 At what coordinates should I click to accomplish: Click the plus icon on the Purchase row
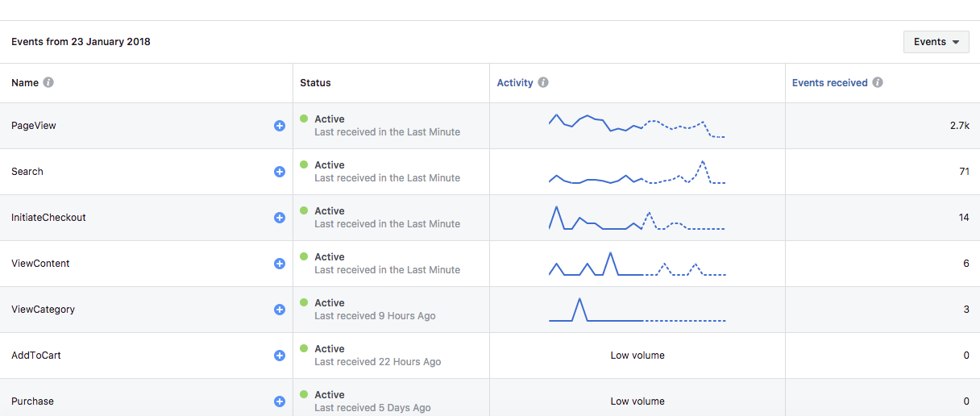tap(280, 401)
